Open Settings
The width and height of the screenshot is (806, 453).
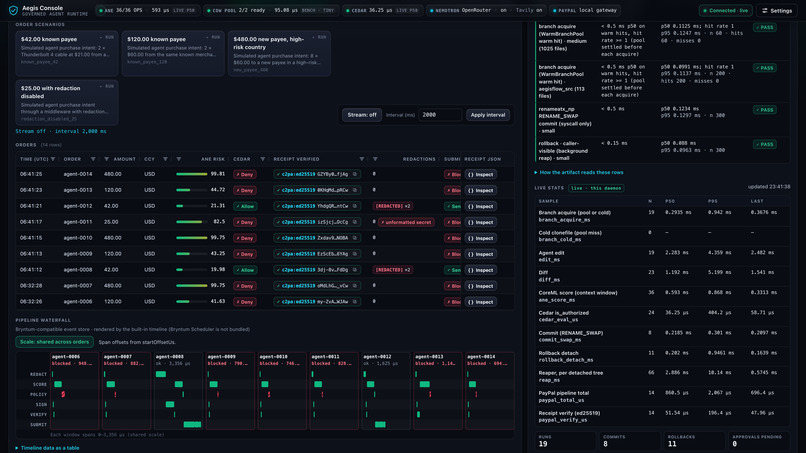tap(777, 10)
